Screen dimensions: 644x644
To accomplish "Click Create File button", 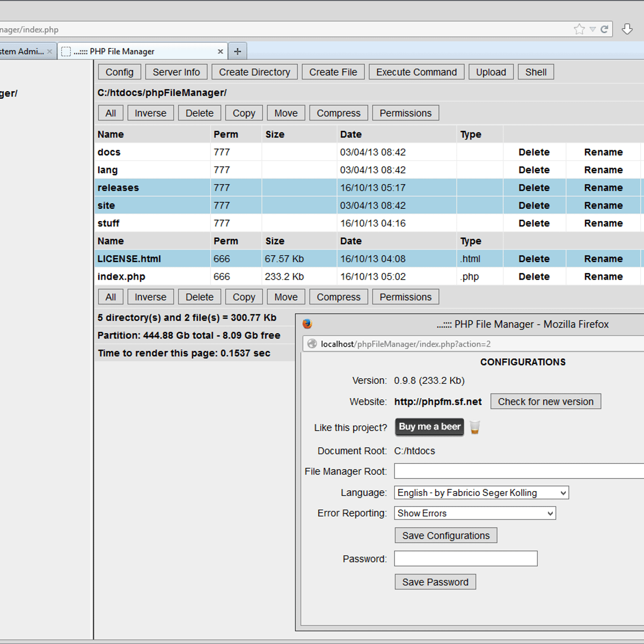I will 333,72.
